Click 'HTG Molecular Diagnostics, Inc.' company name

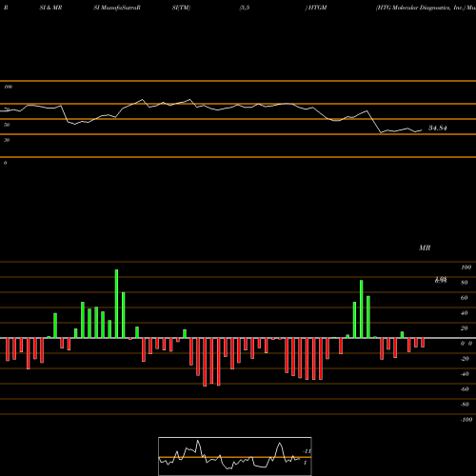tap(421, 8)
